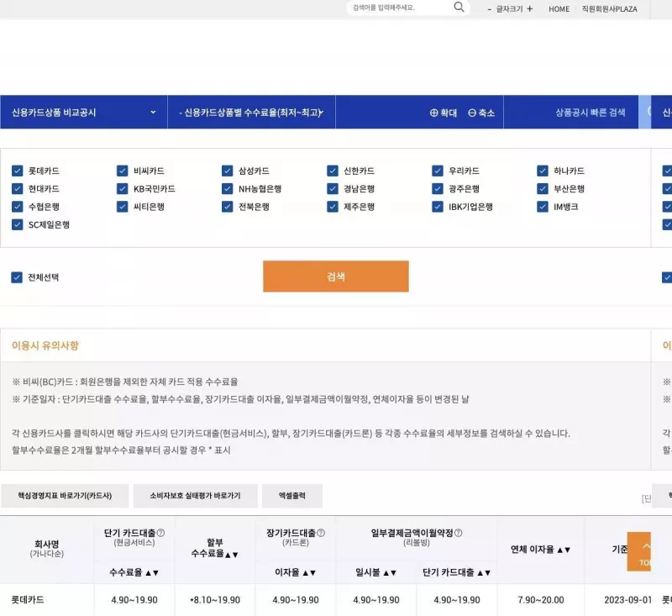Click the 축소 zoom-out control
The width and height of the screenshot is (672, 616).
tap(481, 113)
